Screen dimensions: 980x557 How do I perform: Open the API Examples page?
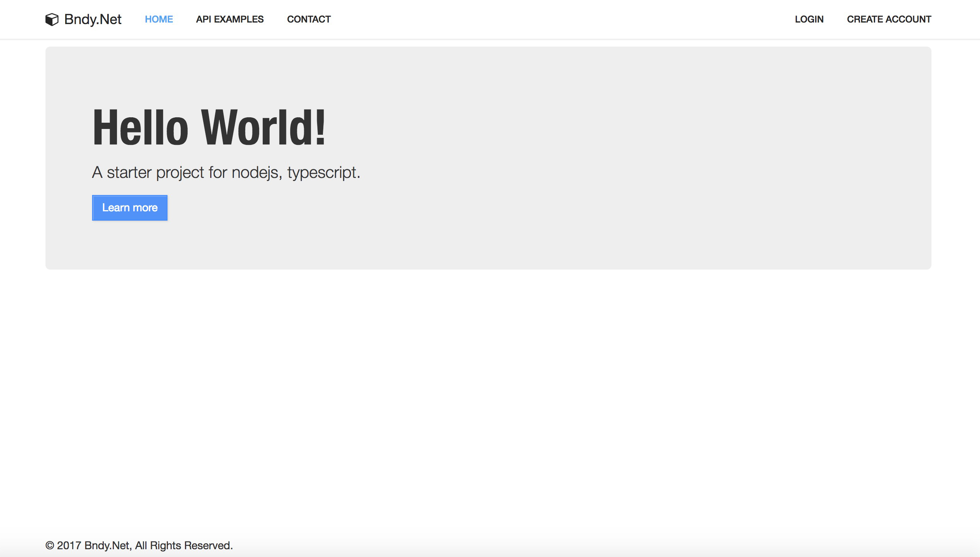230,19
